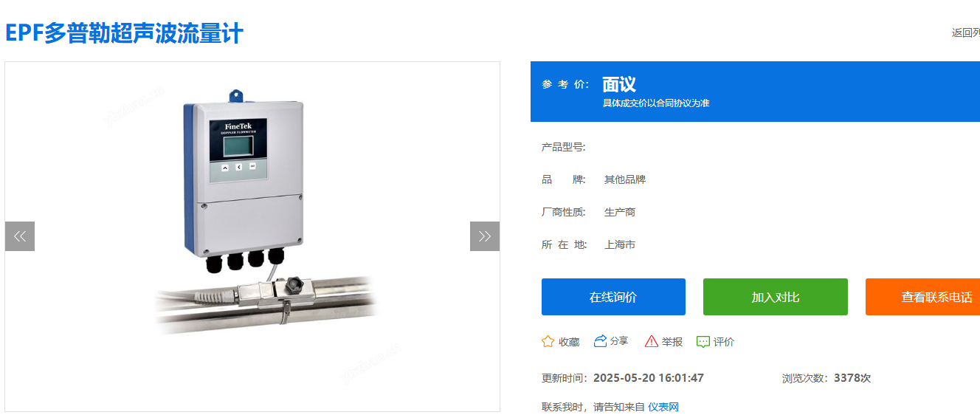Select the 收藏 favorite text
The image size is (980, 415).
pos(569,342)
